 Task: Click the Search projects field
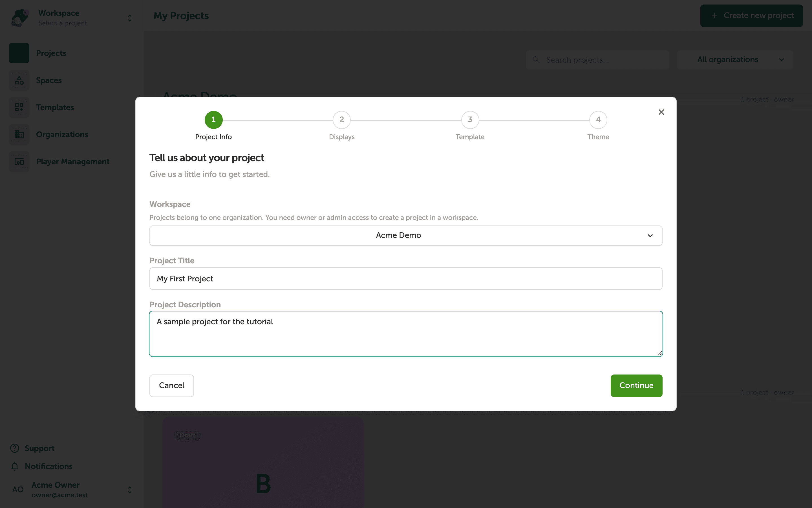tap(598, 60)
